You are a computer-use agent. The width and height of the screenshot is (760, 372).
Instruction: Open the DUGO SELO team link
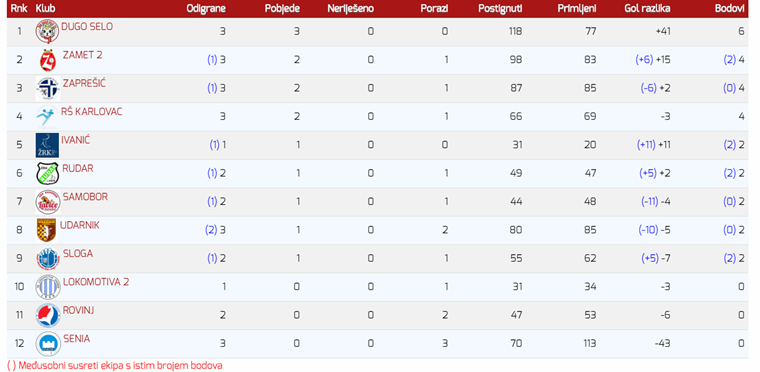[x=87, y=27]
